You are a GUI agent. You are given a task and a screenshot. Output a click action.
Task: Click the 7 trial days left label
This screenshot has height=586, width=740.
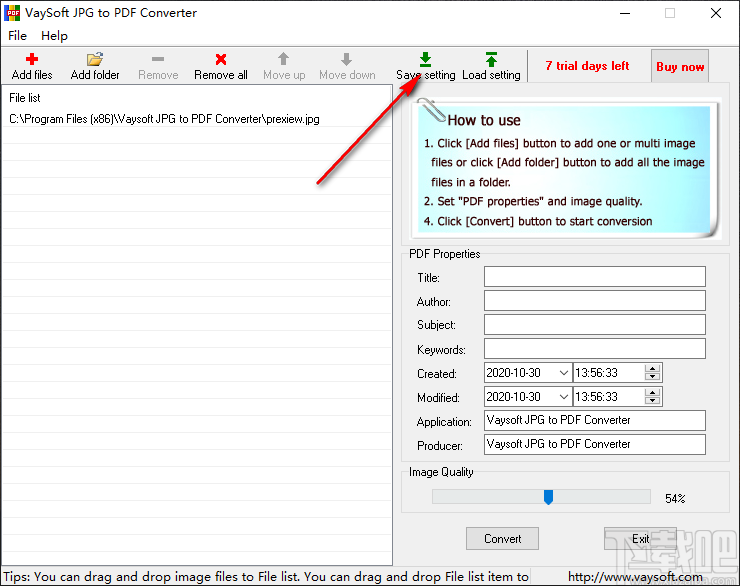tap(587, 66)
